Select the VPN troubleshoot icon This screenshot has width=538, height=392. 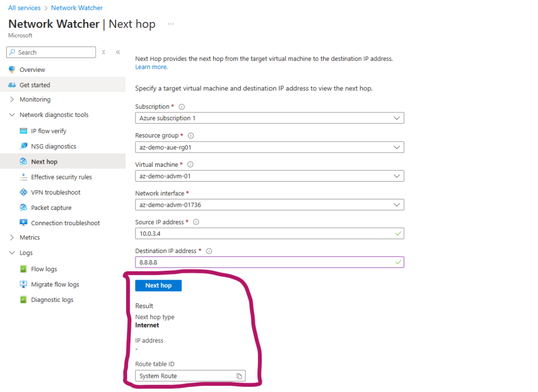click(23, 193)
